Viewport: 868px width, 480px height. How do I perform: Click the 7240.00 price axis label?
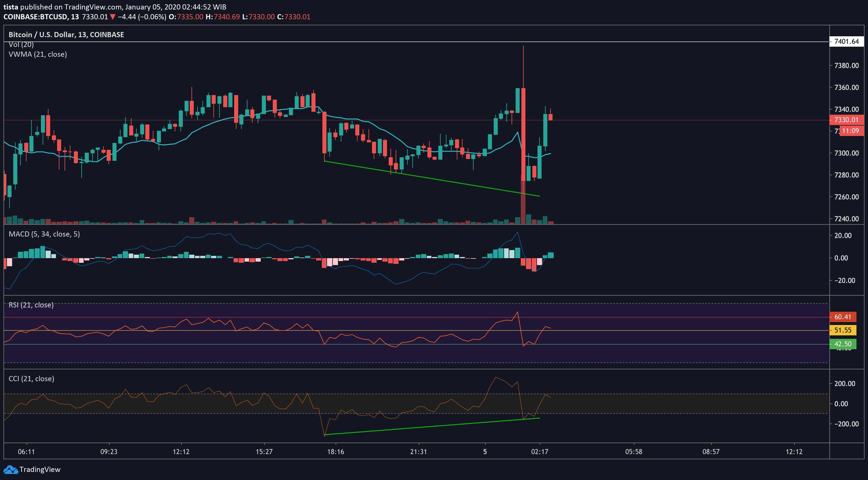[846, 219]
